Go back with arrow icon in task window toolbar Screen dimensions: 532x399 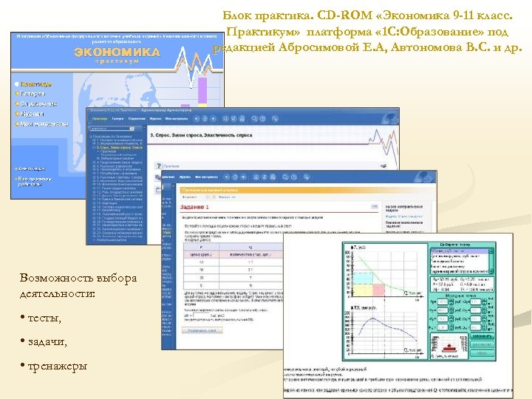click(227, 177)
